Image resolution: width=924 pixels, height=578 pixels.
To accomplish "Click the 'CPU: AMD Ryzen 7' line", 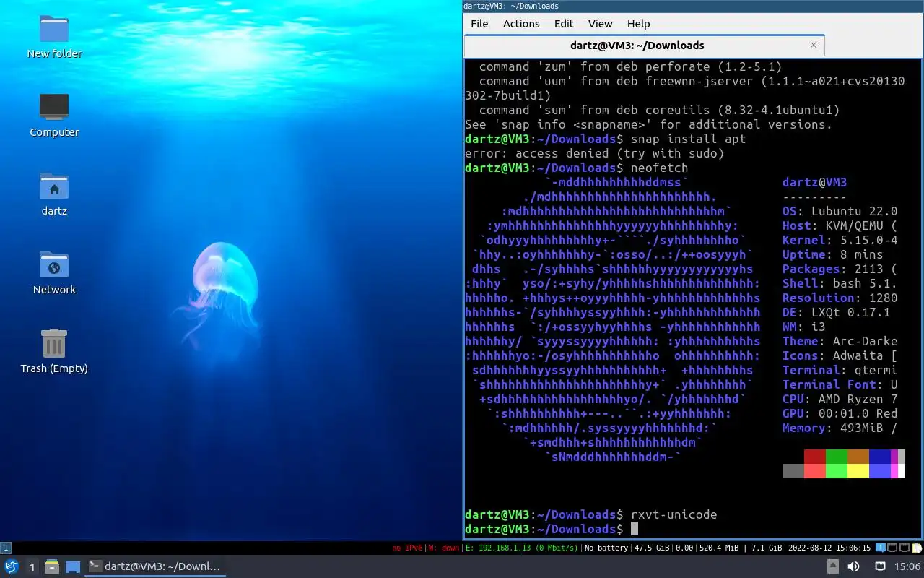I will tap(840, 399).
